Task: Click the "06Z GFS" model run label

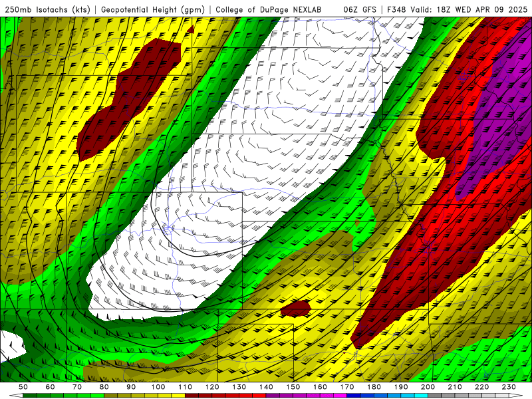Action: [x=360, y=10]
